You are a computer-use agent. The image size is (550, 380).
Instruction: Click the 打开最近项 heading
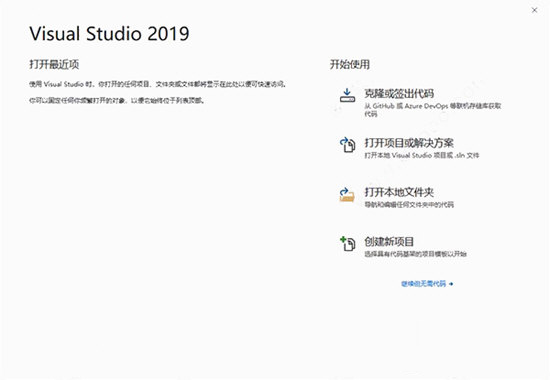(x=54, y=64)
